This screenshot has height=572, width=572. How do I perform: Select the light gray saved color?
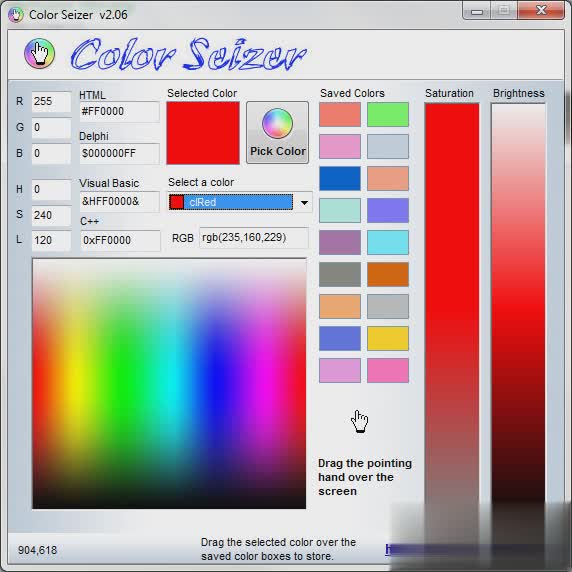coord(388,306)
